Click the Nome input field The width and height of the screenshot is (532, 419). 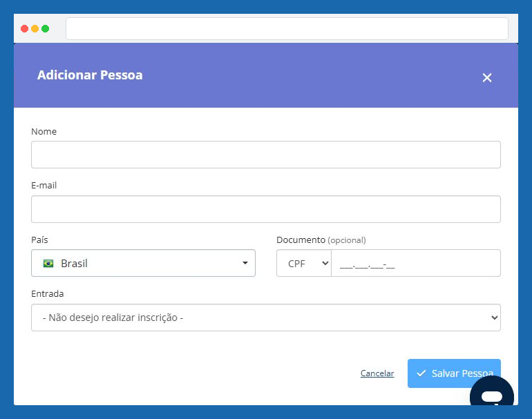[x=266, y=155]
